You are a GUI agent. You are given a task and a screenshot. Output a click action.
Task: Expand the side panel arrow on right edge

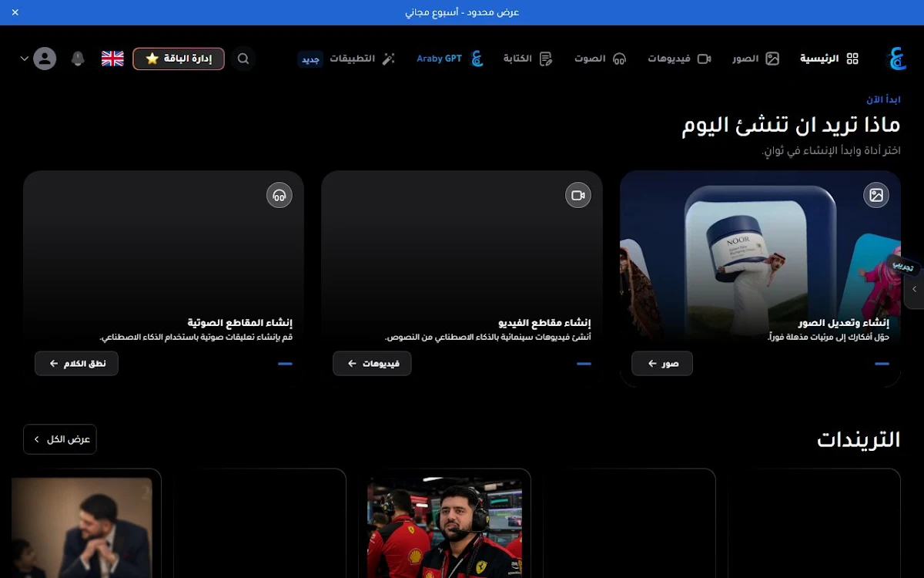[x=914, y=290]
